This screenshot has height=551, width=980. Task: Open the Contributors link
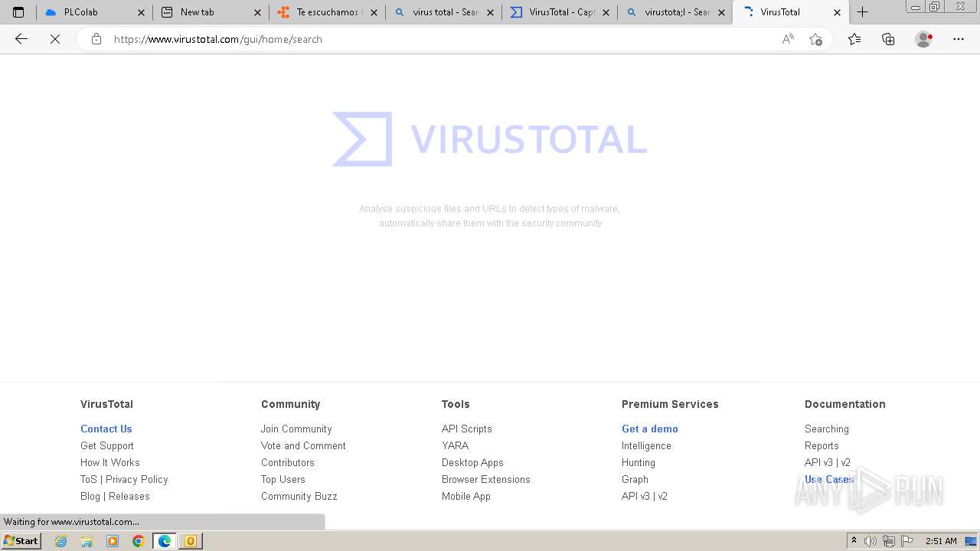pyautogui.click(x=288, y=462)
